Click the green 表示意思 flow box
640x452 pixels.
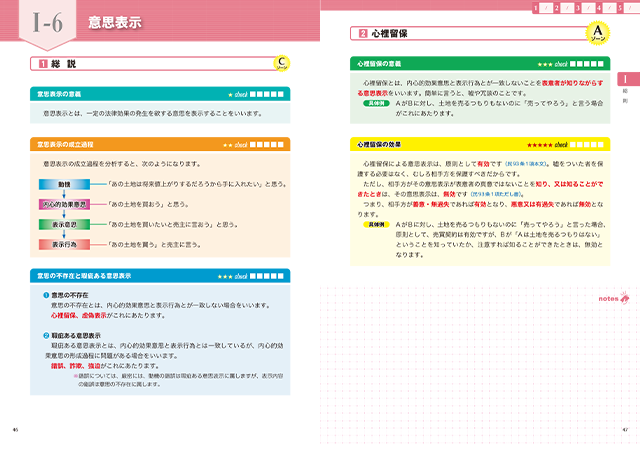pos(64,225)
